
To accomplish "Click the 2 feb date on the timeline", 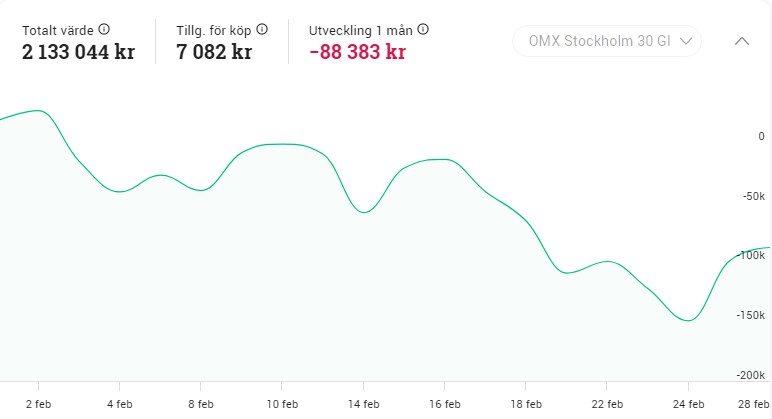I will pos(38,404).
